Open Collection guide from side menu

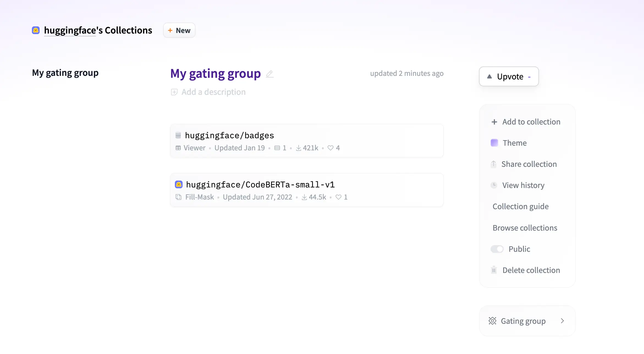pyautogui.click(x=521, y=206)
